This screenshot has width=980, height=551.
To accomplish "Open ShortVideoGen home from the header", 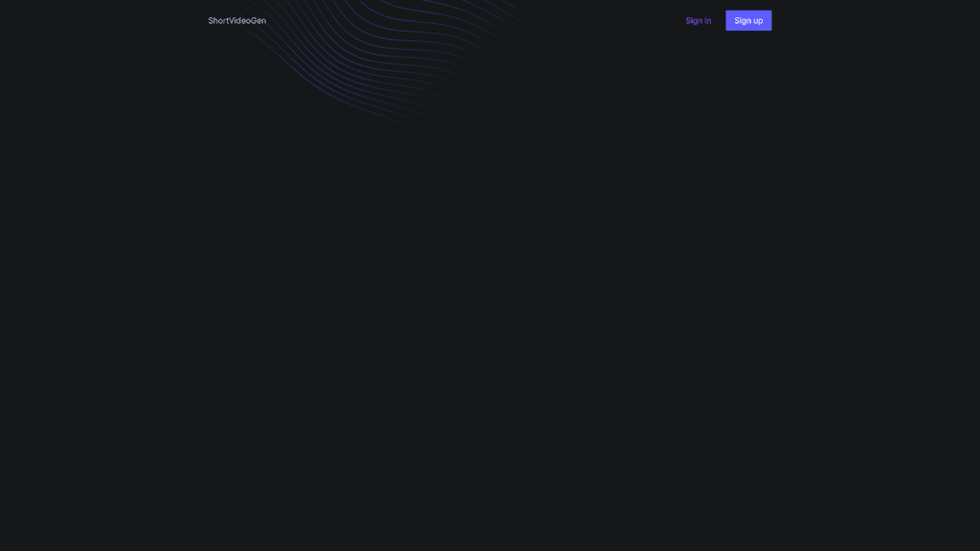I will 237,21.
